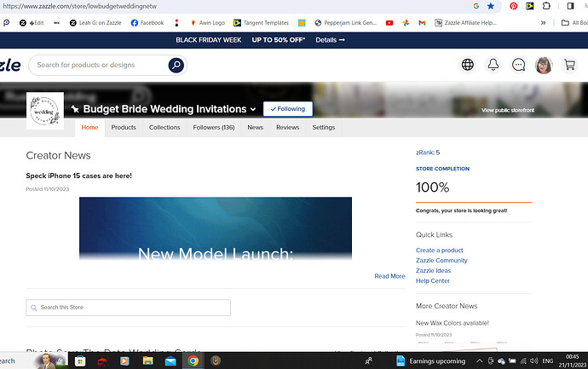Click the pin icon beside store name
The image size is (588, 369).
[75, 109]
